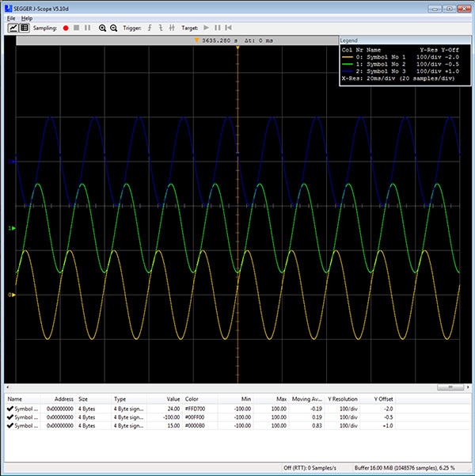The image size is (475, 476).
Task: Click the red start sampling record button
Action: [x=66, y=28]
